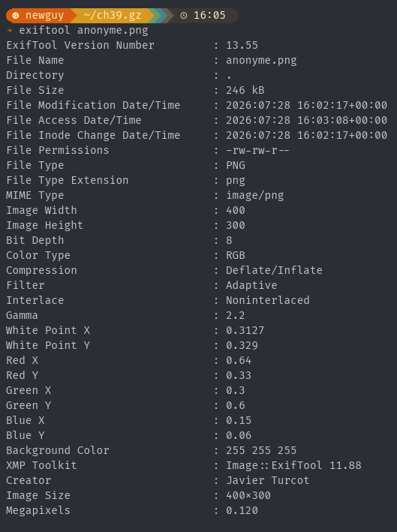
Task: Click the MIME Type value image/png
Action: coord(255,196)
